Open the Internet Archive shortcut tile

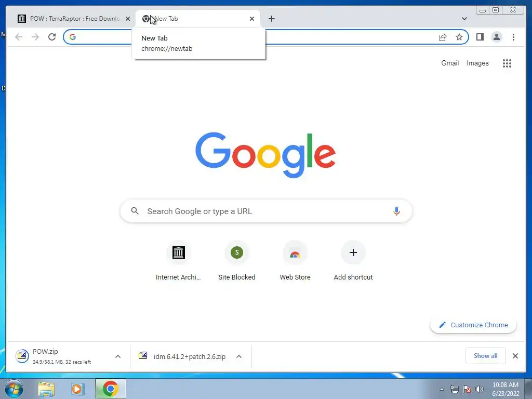click(179, 261)
